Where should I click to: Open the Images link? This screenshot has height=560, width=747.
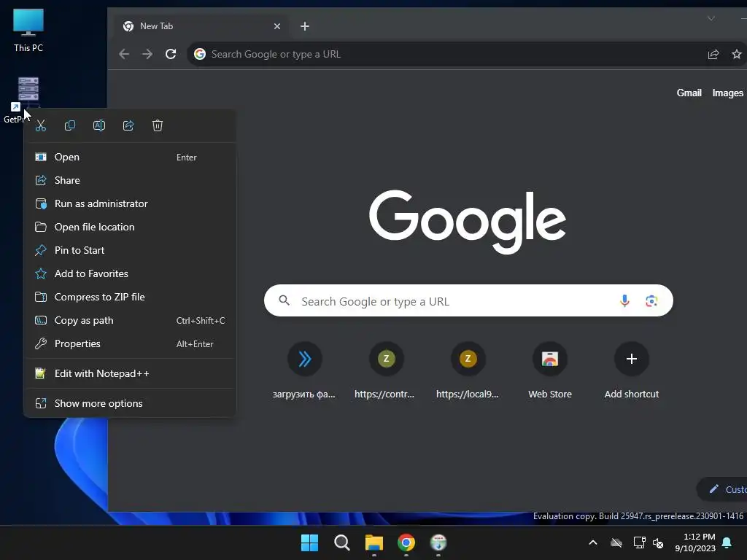[x=727, y=93]
